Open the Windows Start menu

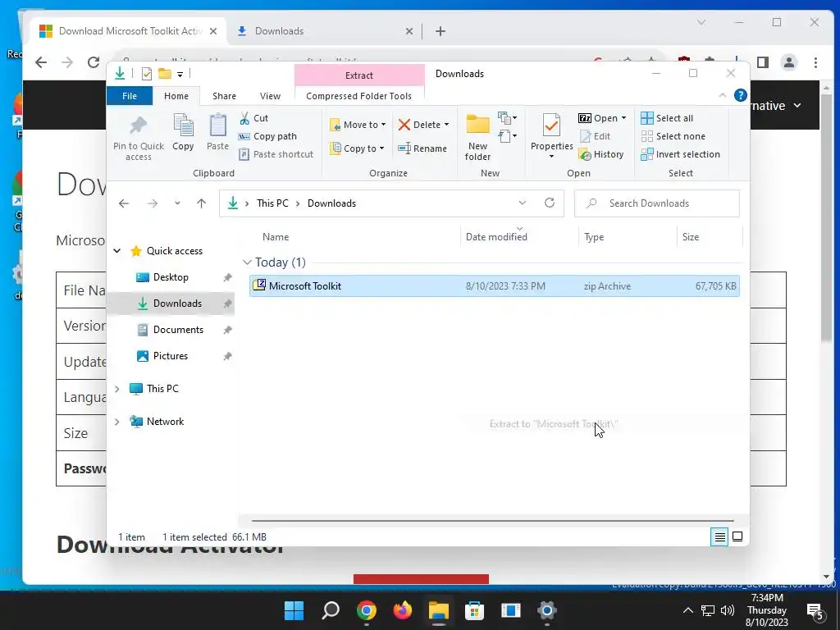(294, 610)
